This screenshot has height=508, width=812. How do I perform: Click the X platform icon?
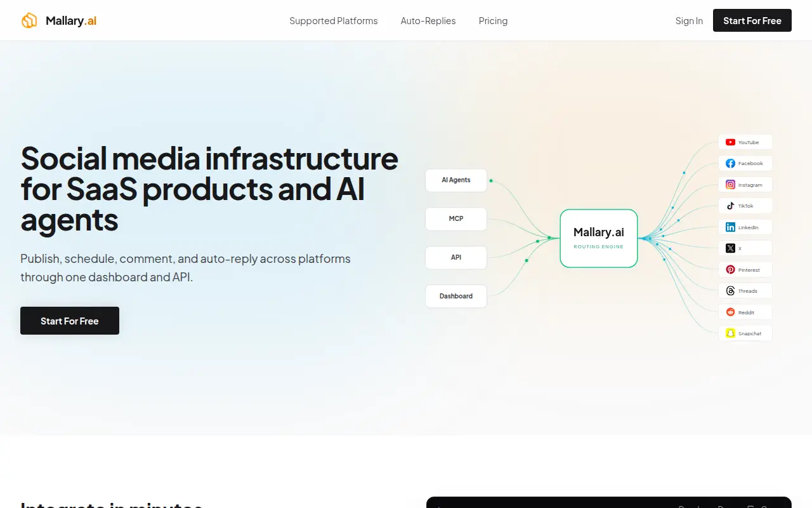(x=730, y=248)
